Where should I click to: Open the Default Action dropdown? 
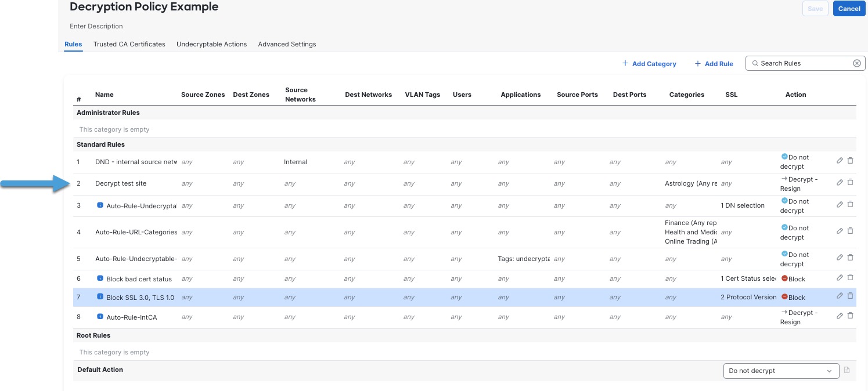click(x=780, y=371)
